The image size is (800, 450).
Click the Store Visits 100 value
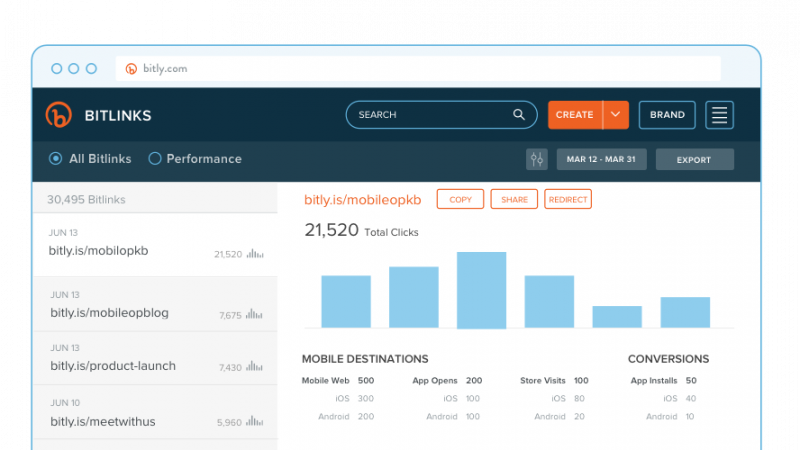(581, 381)
